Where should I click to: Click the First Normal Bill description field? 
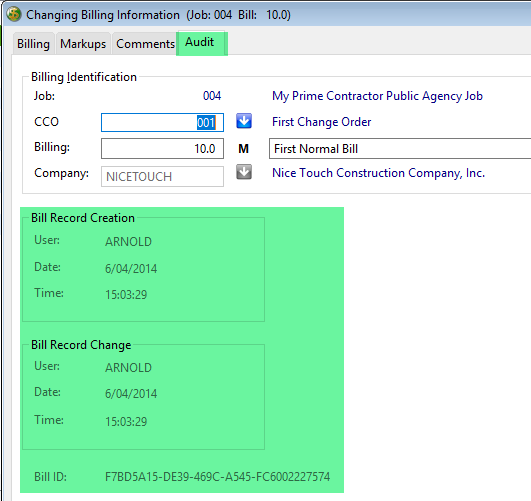(400, 148)
